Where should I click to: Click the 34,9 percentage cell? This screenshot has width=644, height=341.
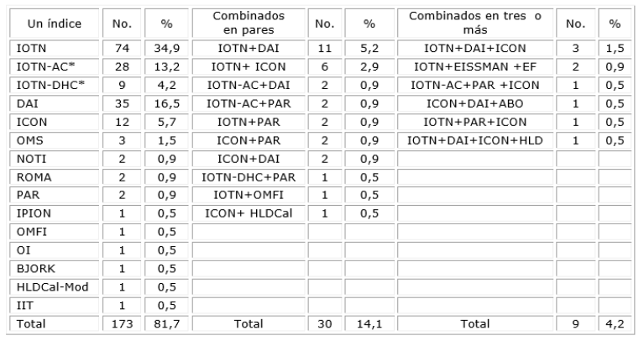(158, 50)
